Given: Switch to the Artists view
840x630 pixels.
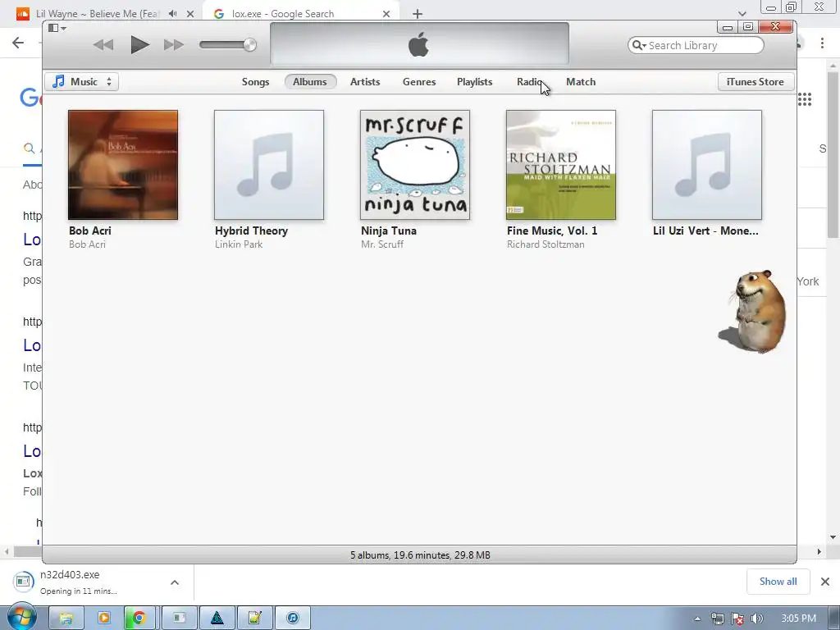Looking at the screenshot, I should click(x=365, y=81).
